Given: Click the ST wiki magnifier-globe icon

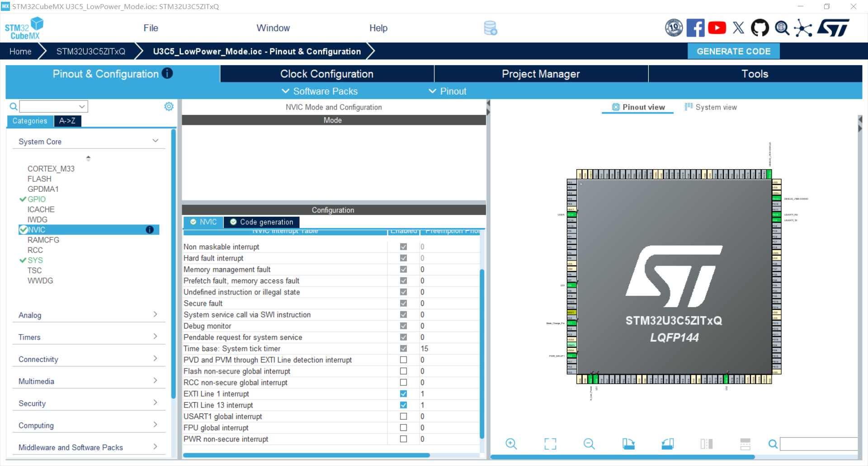Looking at the screenshot, I should 782,28.
